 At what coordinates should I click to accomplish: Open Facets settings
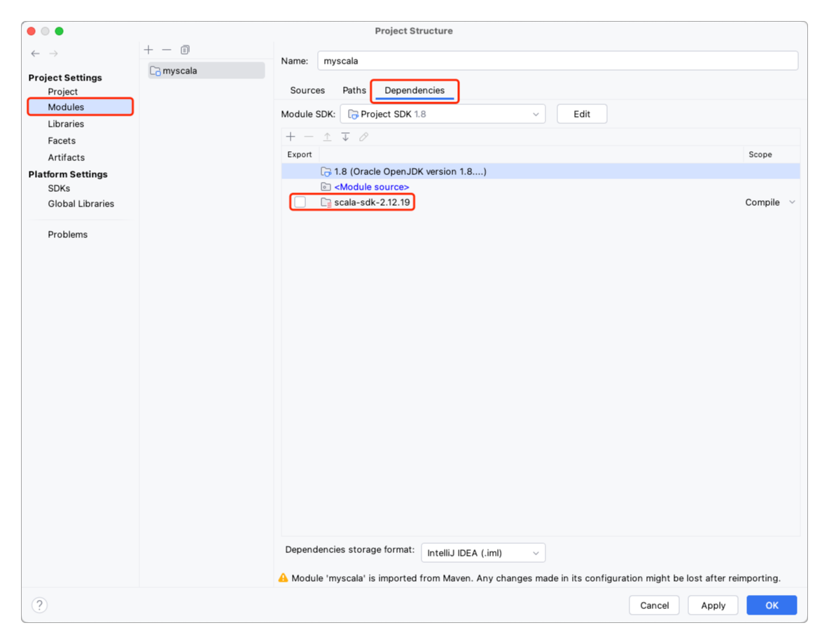pyautogui.click(x=62, y=141)
